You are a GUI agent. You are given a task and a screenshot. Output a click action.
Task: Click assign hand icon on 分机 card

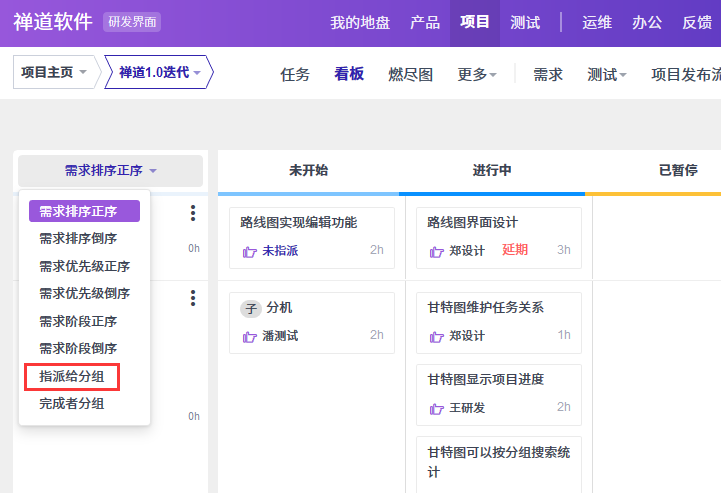pos(249,336)
